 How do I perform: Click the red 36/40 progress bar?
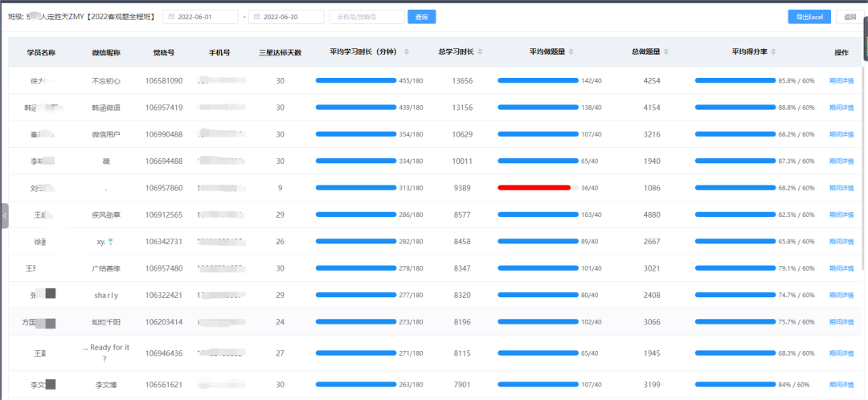(538, 188)
